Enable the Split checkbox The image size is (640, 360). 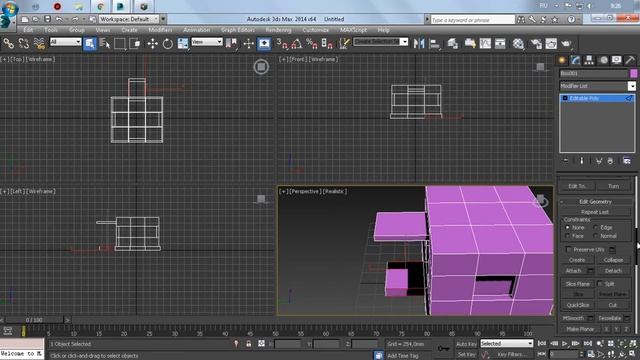coord(600,284)
